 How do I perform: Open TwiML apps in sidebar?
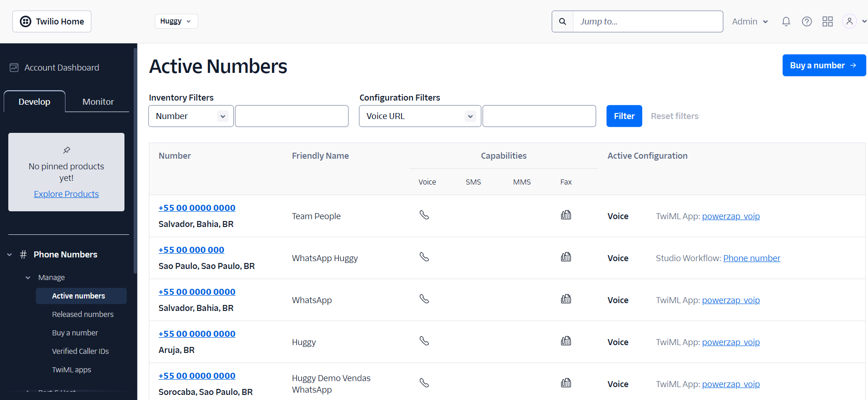coord(71,370)
